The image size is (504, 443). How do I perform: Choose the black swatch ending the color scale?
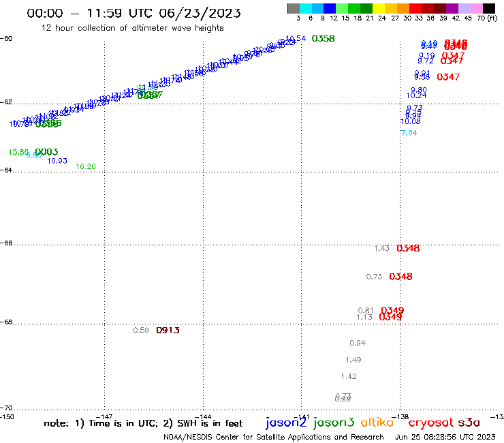point(489,9)
